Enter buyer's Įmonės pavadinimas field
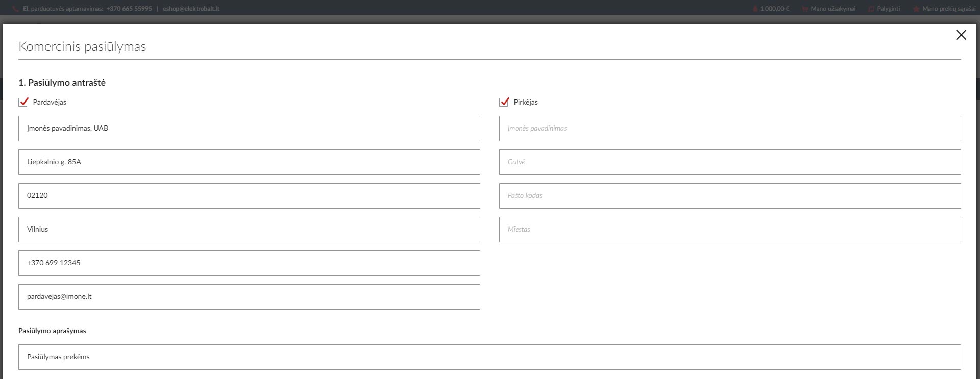The image size is (980, 379). pos(730,129)
